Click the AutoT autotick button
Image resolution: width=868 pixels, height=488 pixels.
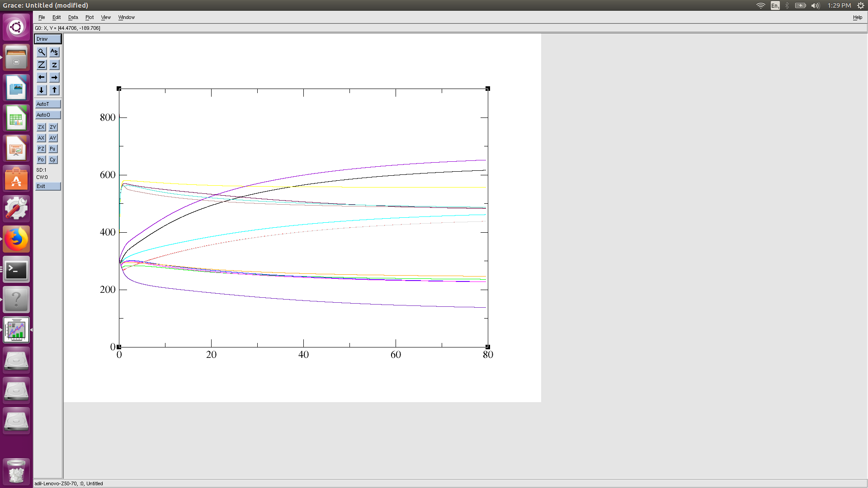click(48, 104)
